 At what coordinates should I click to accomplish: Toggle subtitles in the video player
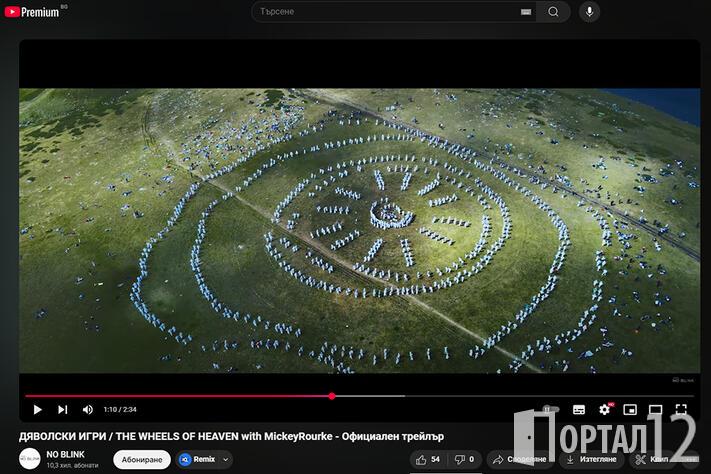point(579,410)
